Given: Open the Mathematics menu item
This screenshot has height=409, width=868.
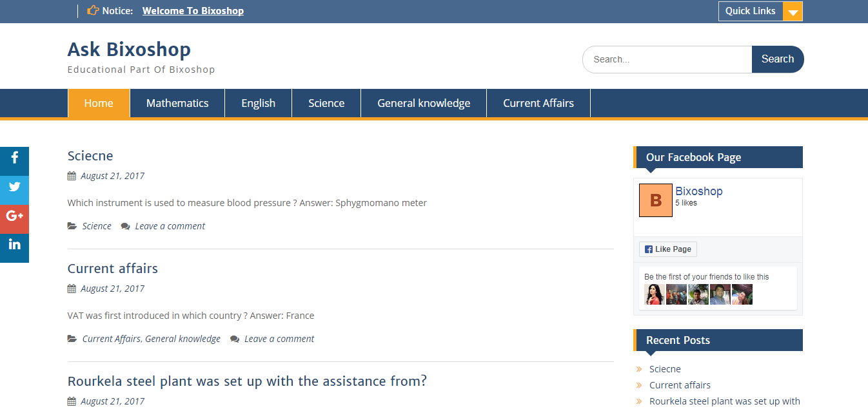Looking at the screenshot, I should point(177,103).
